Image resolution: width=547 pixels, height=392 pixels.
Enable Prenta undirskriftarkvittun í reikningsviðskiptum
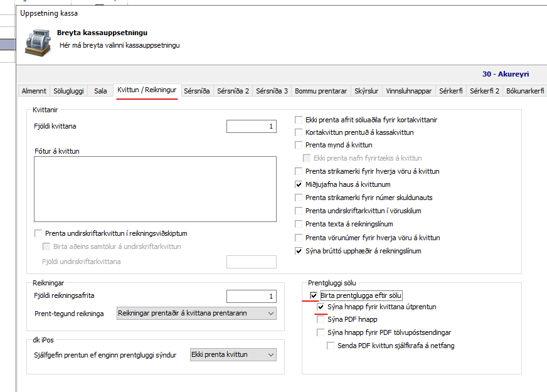39,234
